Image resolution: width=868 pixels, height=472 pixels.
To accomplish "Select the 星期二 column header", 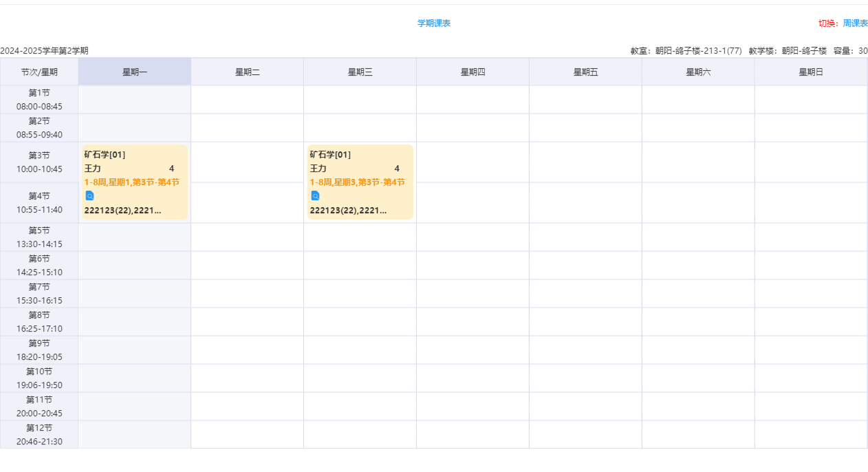I will [x=248, y=72].
